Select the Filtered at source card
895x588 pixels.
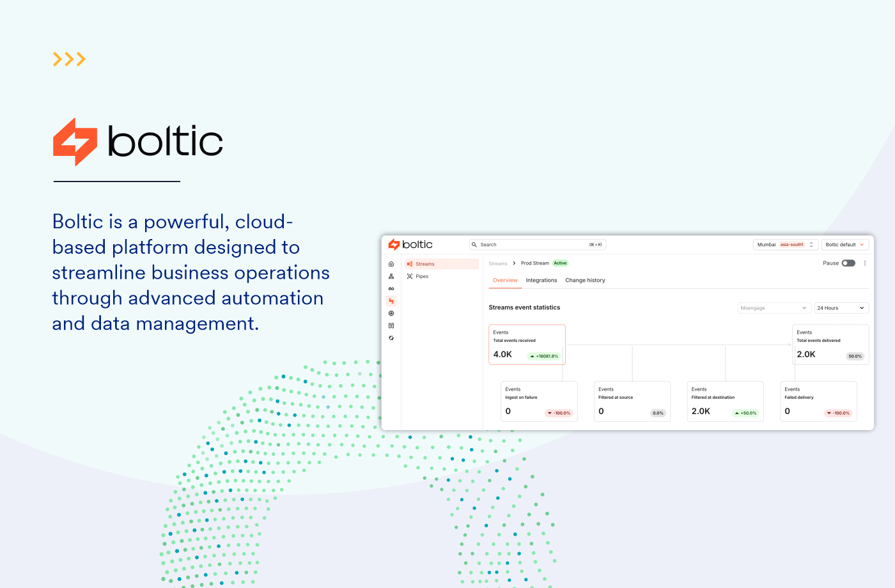pyautogui.click(x=632, y=401)
